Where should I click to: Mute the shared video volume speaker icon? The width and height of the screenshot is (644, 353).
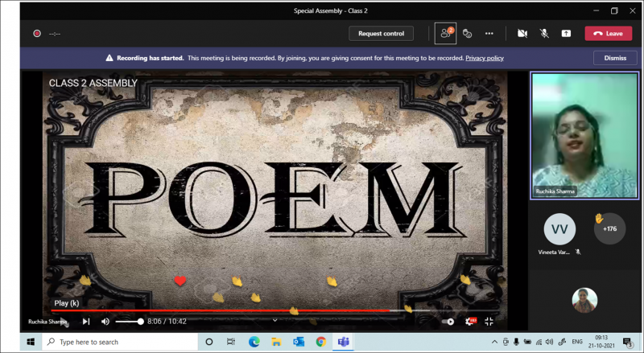click(x=105, y=322)
